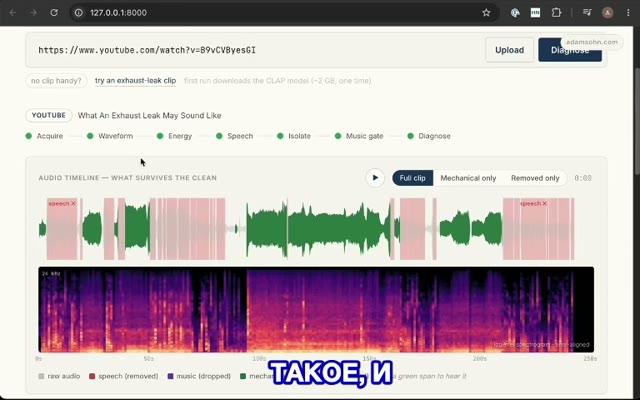Click the dark square extension icon
The image size is (640, 400).
click(536, 13)
